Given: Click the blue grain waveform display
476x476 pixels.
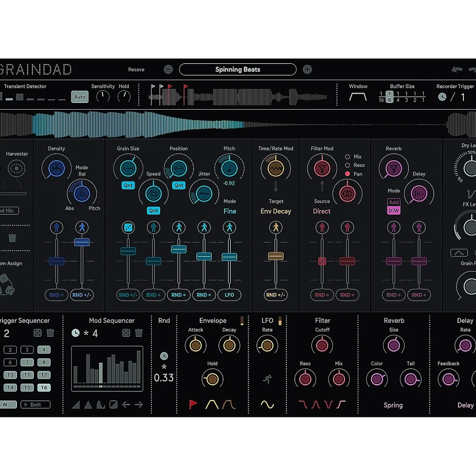Looking at the screenshot, I should click(x=138, y=125).
